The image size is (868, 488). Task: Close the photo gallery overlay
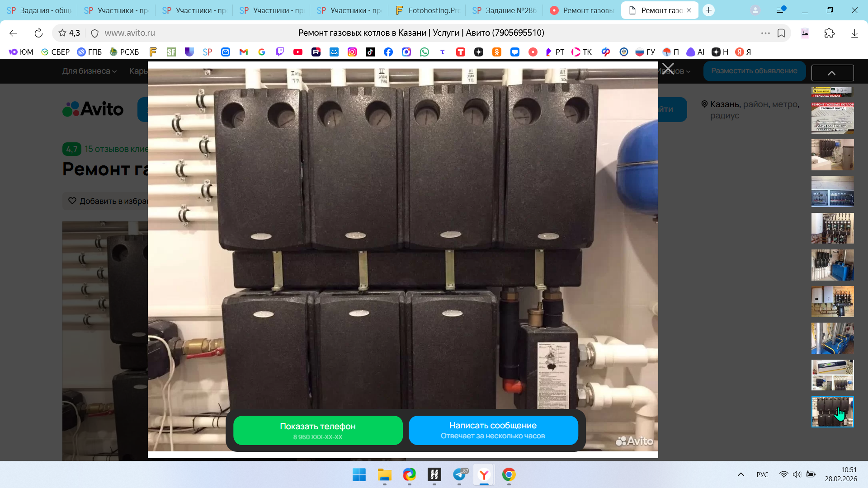click(x=668, y=69)
